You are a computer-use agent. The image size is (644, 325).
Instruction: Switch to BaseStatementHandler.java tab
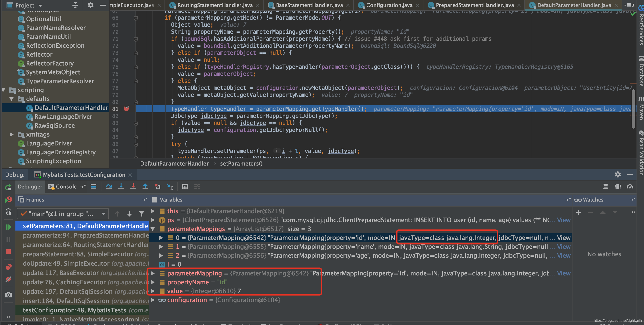309,5
